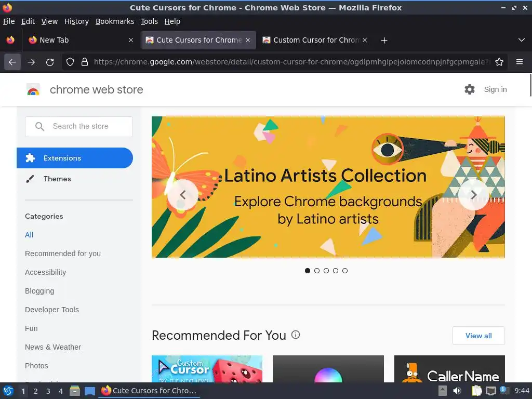This screenshot has height=399, width=532.
Task: Select the fifth carousel indicator dot
Action: tap(345, 270)
